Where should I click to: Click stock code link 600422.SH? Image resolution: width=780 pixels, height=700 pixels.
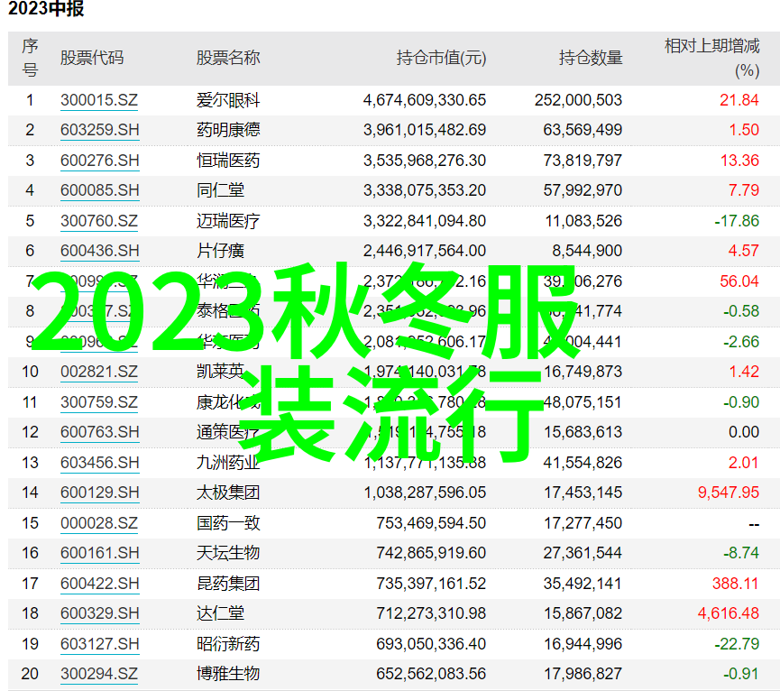click(x=99, y=583)
